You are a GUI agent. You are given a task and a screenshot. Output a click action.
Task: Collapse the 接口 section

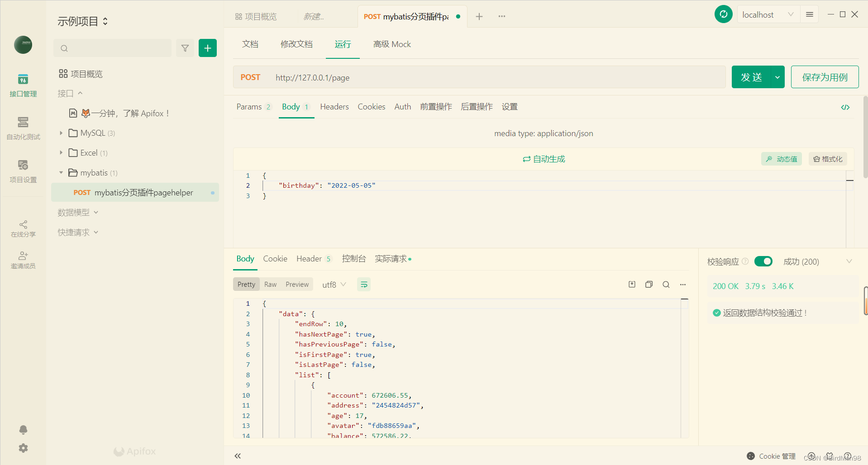pos(70,93)
